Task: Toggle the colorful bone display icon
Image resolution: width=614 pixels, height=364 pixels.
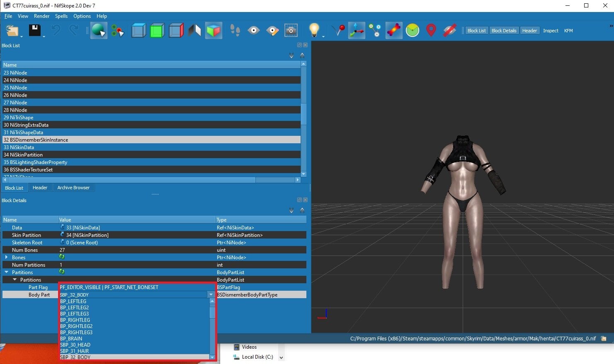Action: tap(394, 31)
